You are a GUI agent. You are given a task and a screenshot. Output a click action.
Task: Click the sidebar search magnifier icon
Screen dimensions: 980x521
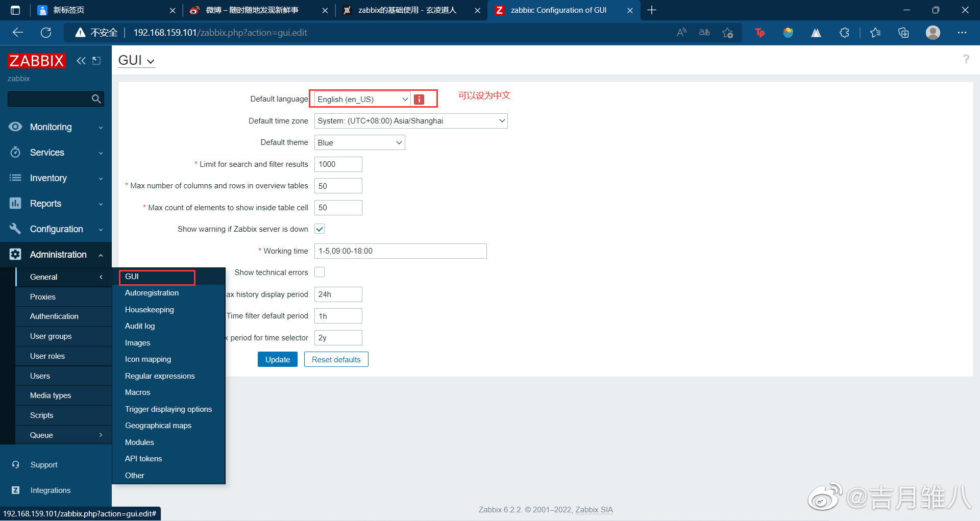96,99
